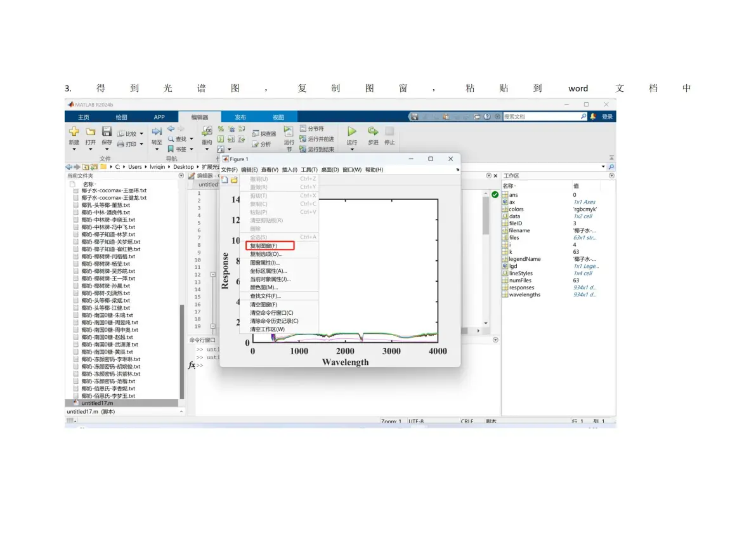Expand the Print (打印) dropdown arrow
Image resolution: width=756 pixels, height=535 pixels.
point(141,144)
